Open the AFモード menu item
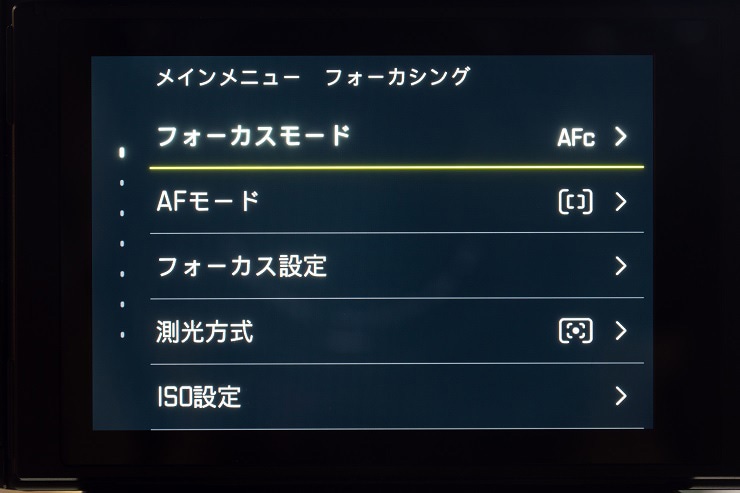Viewport: 740px width, 493px height. point(208,202)
